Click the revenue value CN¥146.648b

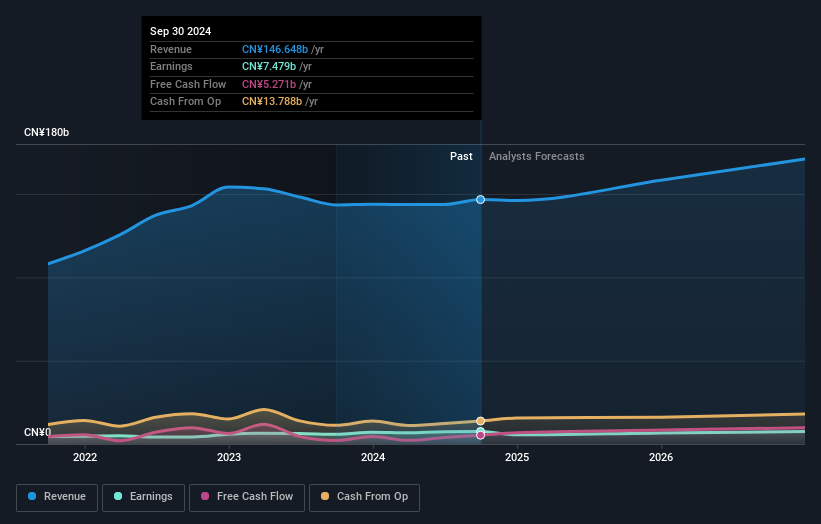click(275, 49)
